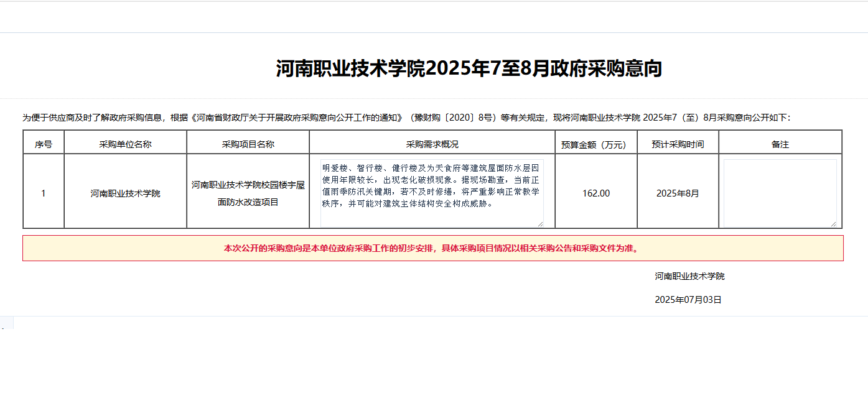Click the resize handle of the 备注 textarea
Viewport: 868px width, 403px height.
[x=833, y=223]
